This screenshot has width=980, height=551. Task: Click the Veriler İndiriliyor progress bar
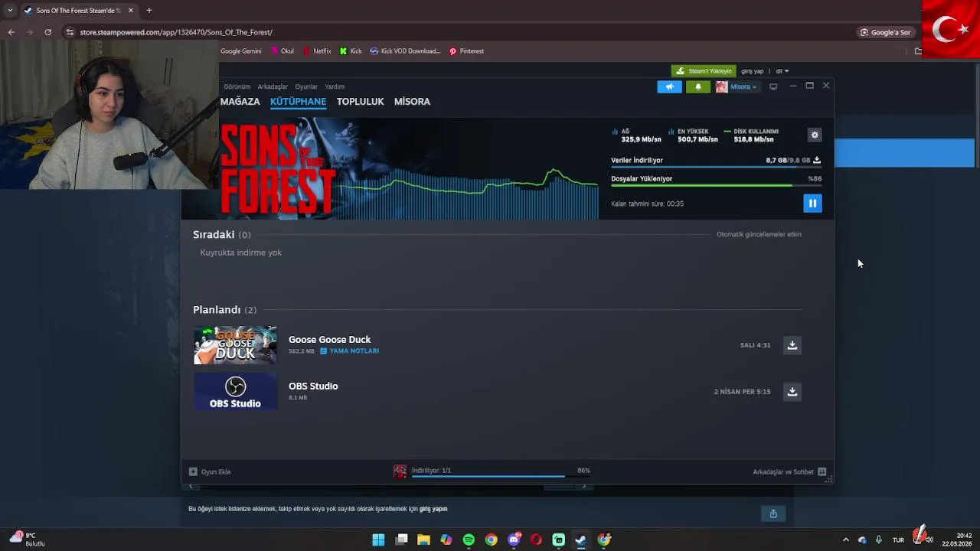click(x=716, y=168)
